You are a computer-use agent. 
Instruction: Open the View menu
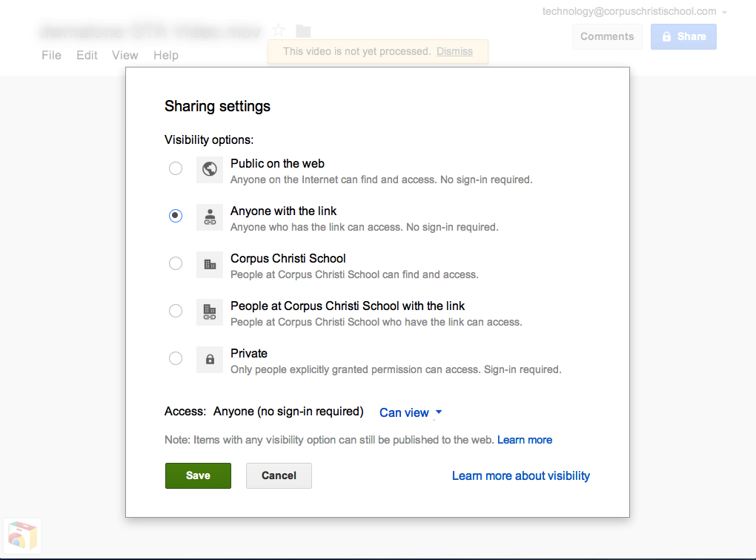tap(125, 55)
